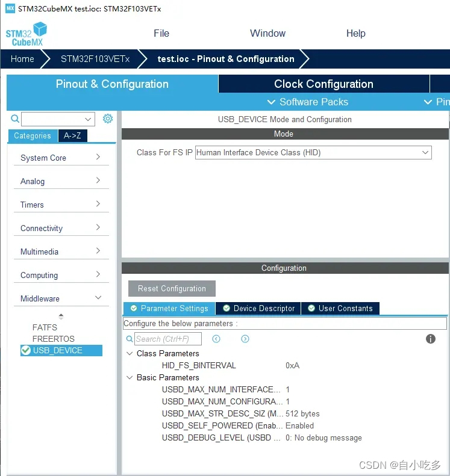The image size is (450, 476).
Task: Open the Pin dropdown at far right
Action: click(437, 102)
